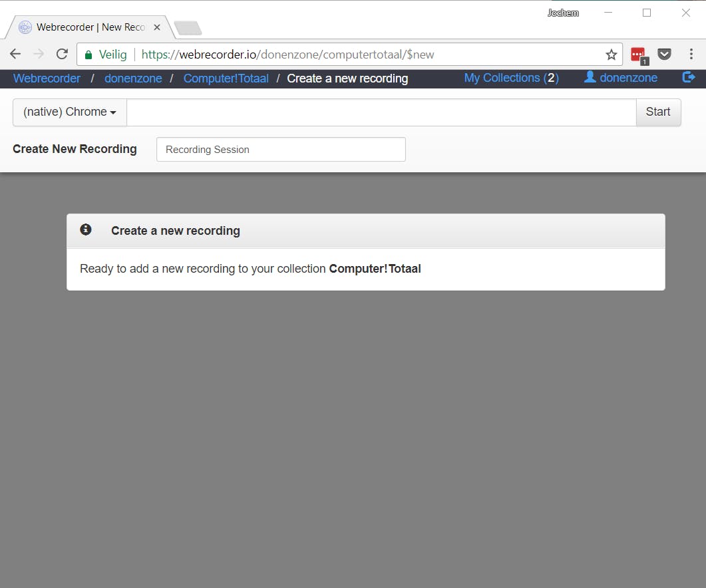Open My Collections (2) link

(x=512, y=78)
